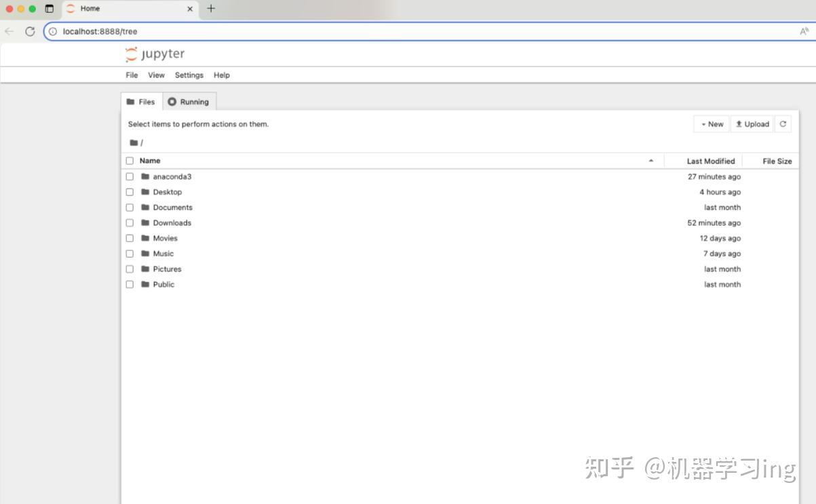
Task: Click the Downloads folder icon
Action: coord(146,222)
